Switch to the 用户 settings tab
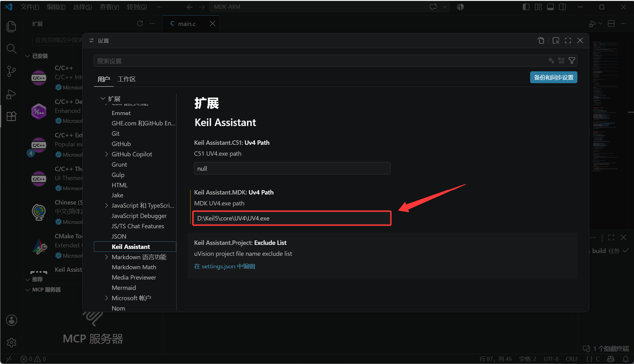634x364 pixels. click(104, 79)
